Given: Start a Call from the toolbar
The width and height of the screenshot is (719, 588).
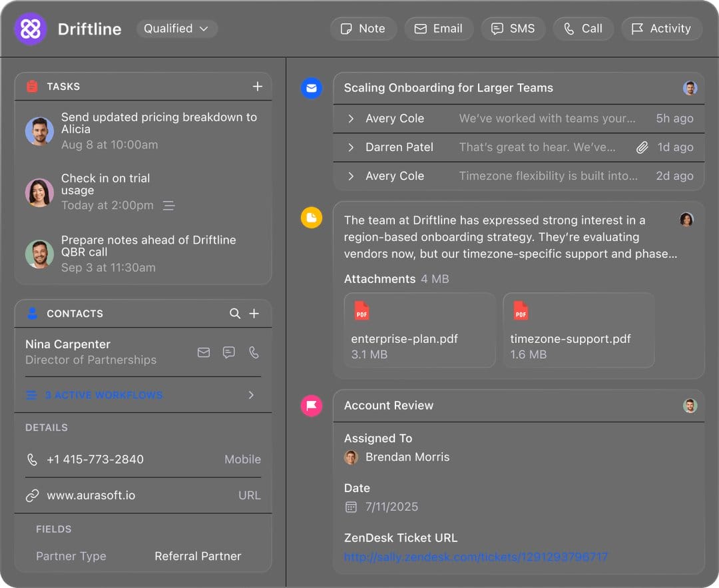Looking at the screenshot, I should click(583, 29).
